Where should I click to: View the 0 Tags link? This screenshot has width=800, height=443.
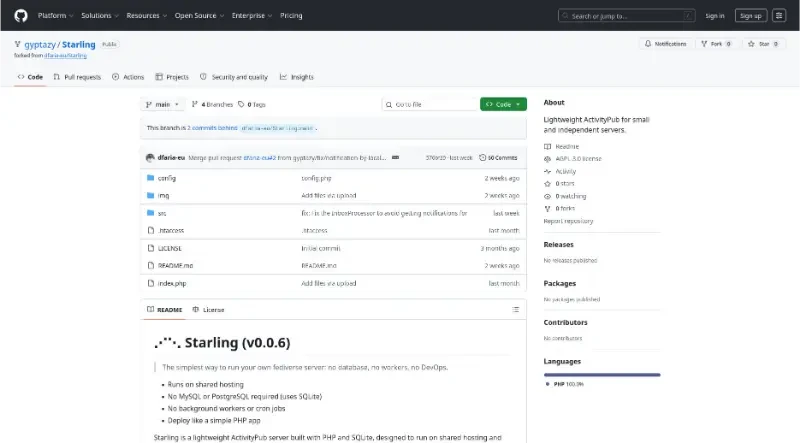click(x=252, y=105)
